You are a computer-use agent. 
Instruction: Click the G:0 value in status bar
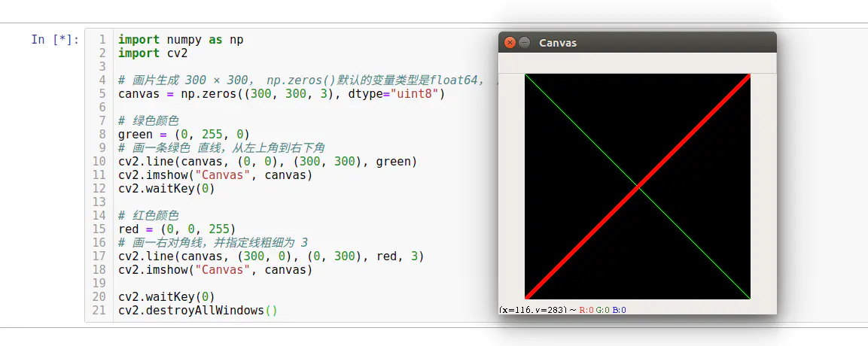603,310
